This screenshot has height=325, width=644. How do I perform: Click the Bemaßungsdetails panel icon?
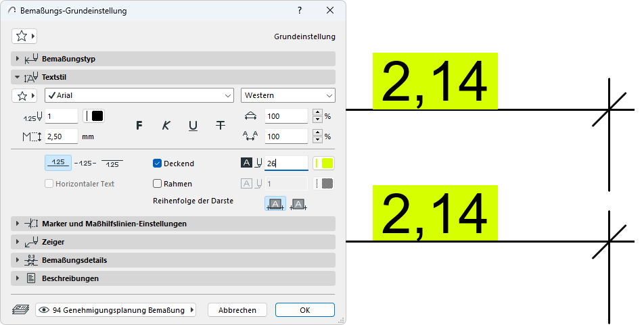tap(31, 260)
